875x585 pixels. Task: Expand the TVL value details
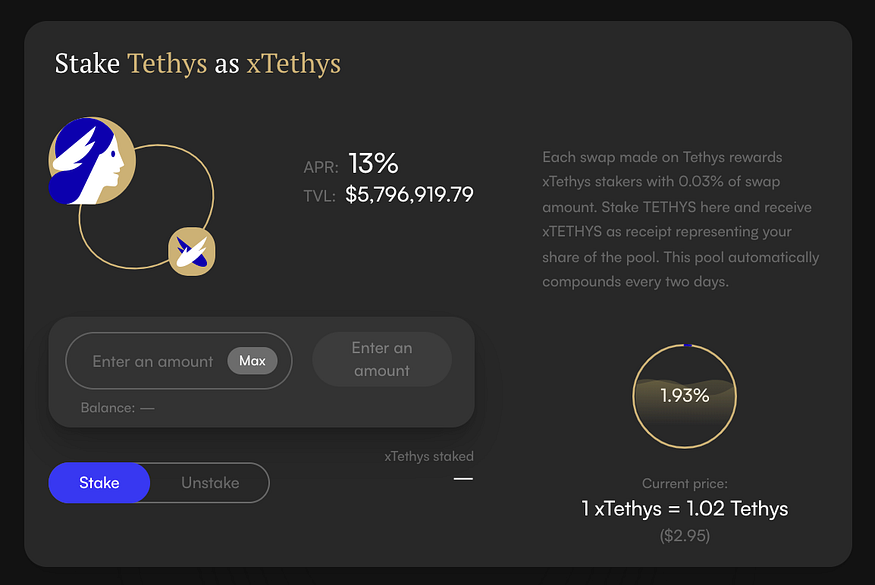[409, 194]
